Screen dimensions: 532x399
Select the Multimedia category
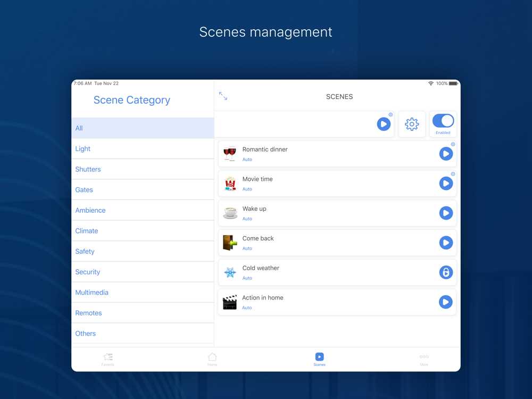(143, 293)
